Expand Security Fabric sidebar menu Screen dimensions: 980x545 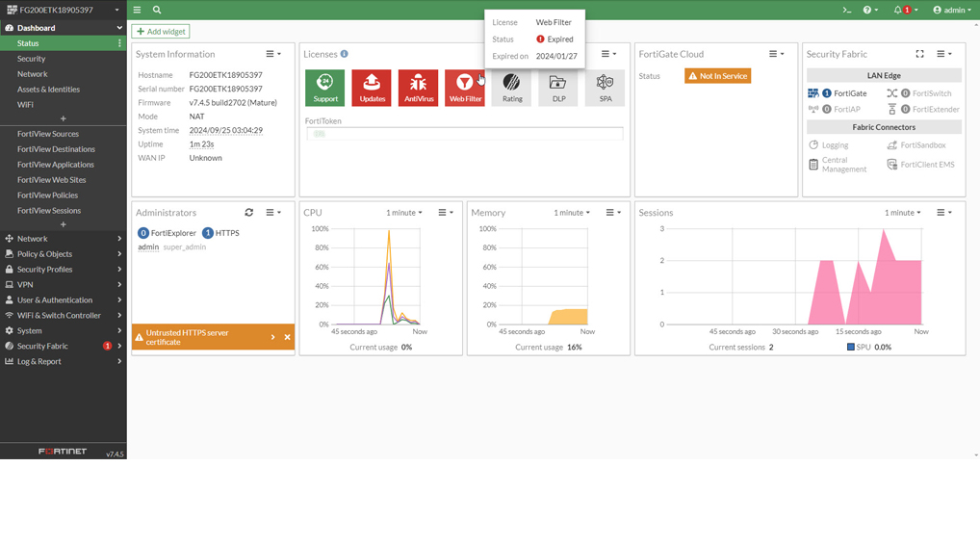[64, 346]
